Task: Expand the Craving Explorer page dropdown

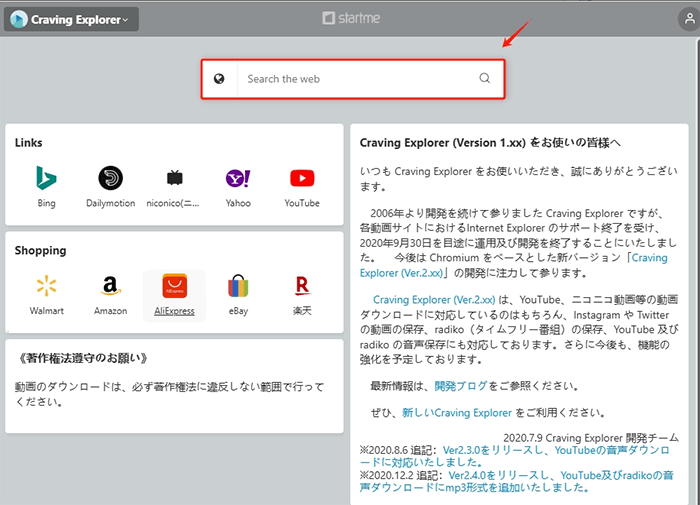Action: tap(71, 19)
